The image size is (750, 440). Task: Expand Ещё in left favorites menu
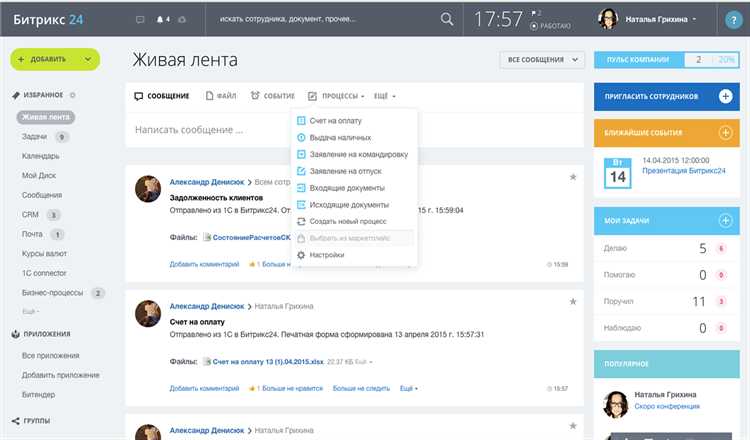click(31, 311)
